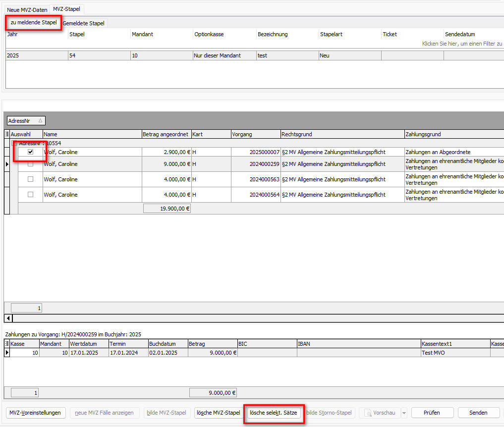Click the 19.900,00 € sum field
The height and width of the screenshot is (427, 504).
point(167,209)
